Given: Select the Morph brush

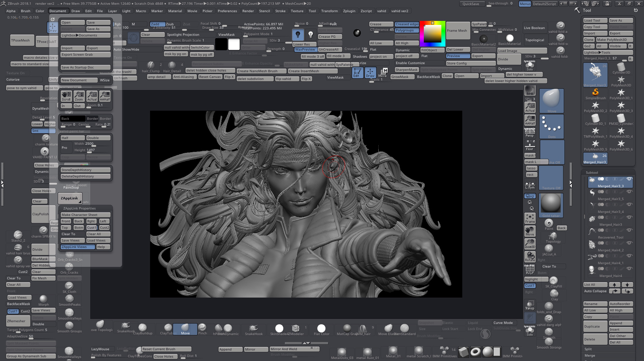Looking at the screenshot, I should 43,300.
